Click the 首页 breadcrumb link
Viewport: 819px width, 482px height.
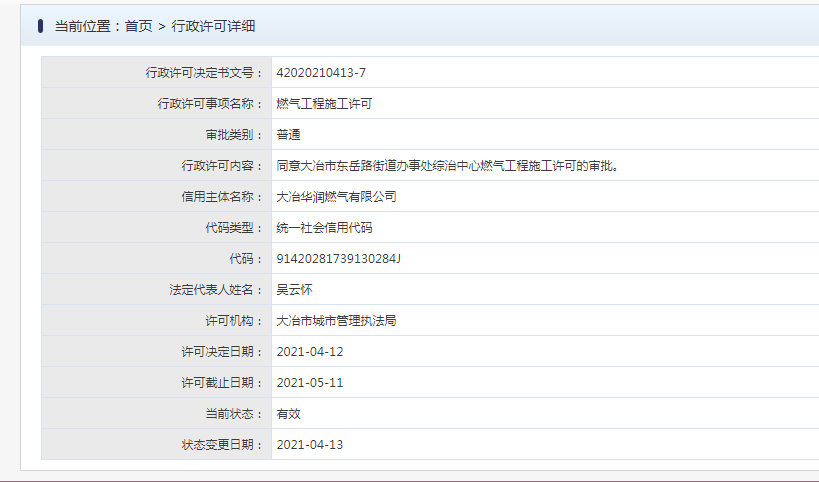pyautogui.click(x=138, y=26)
